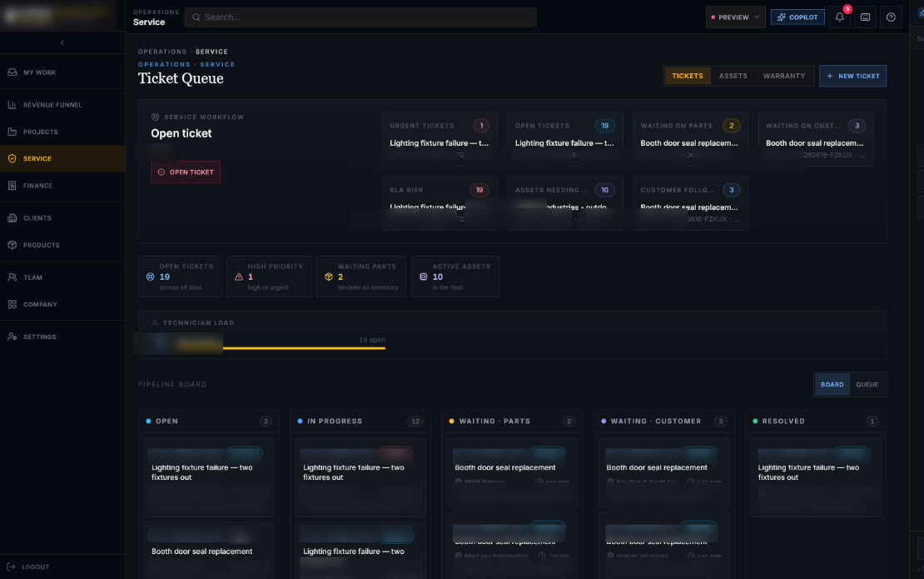Click the keyboard shortcuts icon
Image resolution: width=924 pixels, height=579 pixels.
point(865,17)
